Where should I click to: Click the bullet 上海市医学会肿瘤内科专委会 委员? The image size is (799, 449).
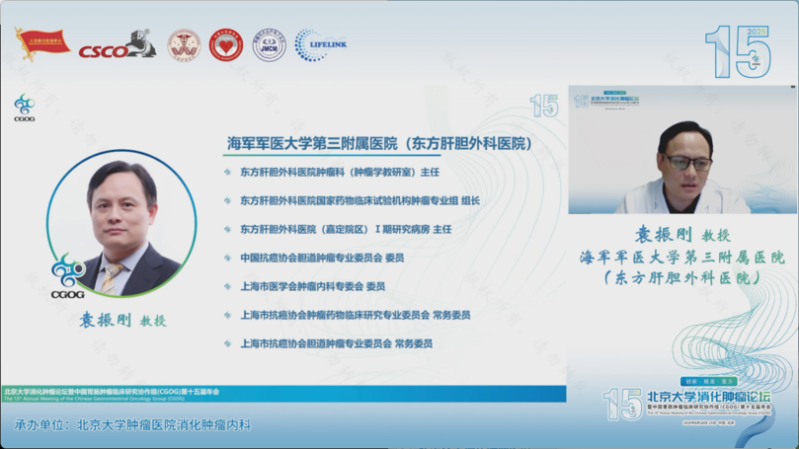(x=312, y=286)
